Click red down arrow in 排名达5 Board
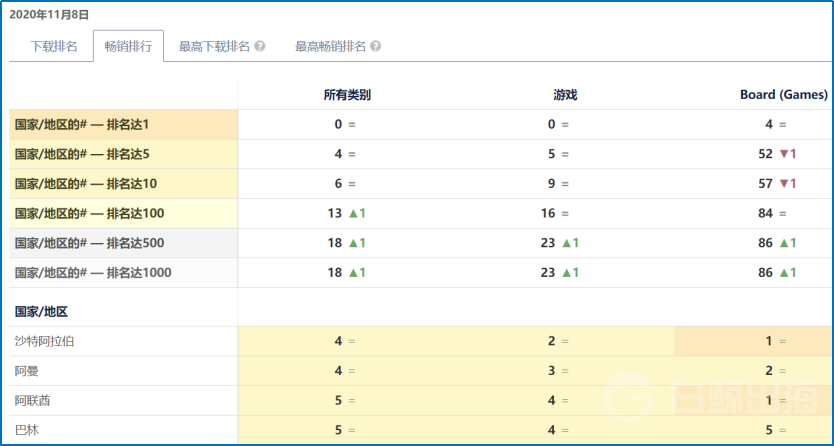834x446 pixels. 783,154
